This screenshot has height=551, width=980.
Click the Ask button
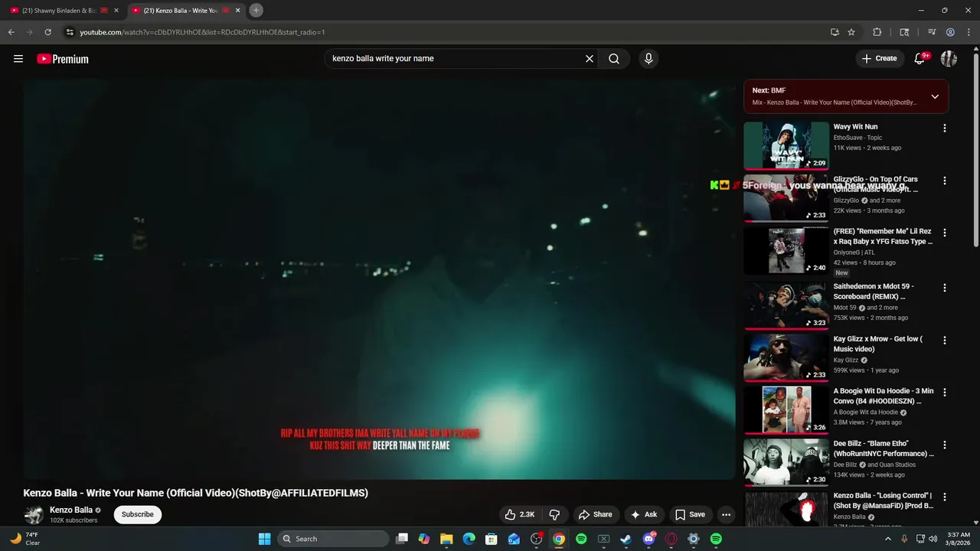coord(643,514)
